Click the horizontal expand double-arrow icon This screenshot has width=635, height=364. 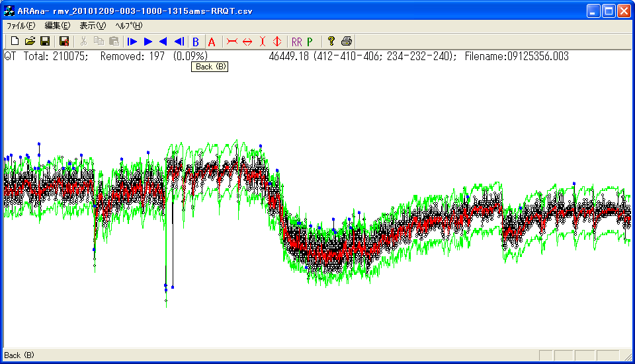click(247, 42)
